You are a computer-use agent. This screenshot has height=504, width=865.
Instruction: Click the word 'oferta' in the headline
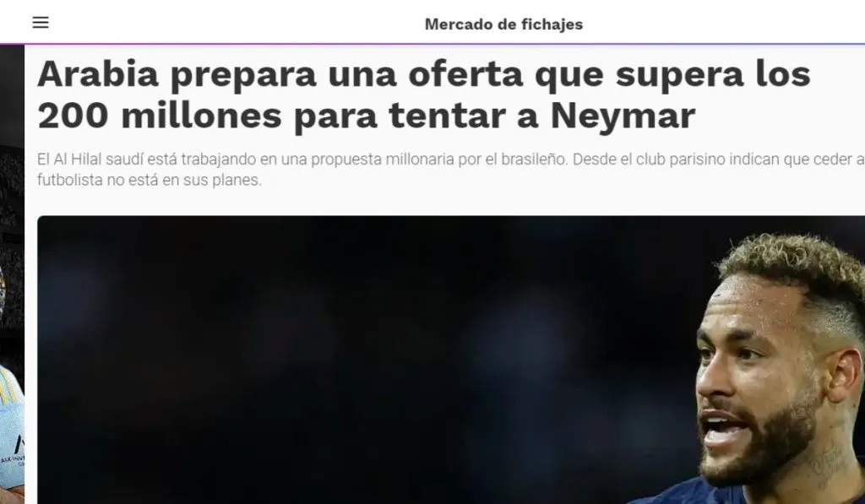pyautogui.click(x=465, y=73)
